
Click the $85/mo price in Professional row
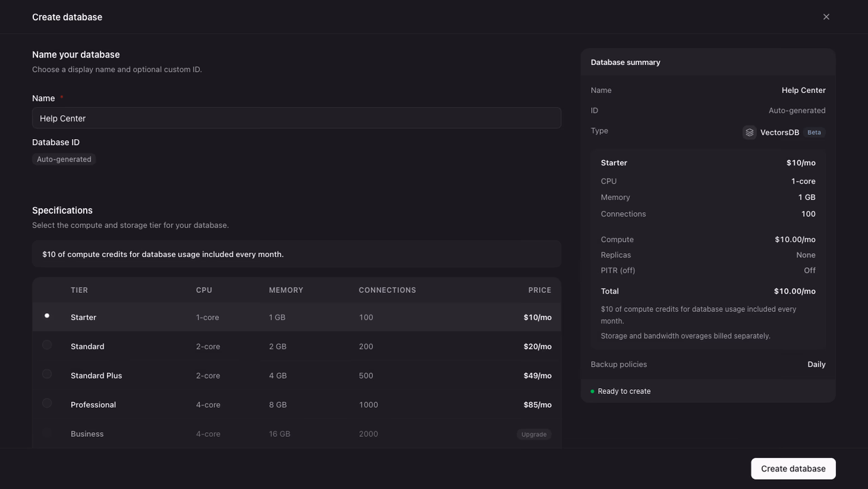537,405
